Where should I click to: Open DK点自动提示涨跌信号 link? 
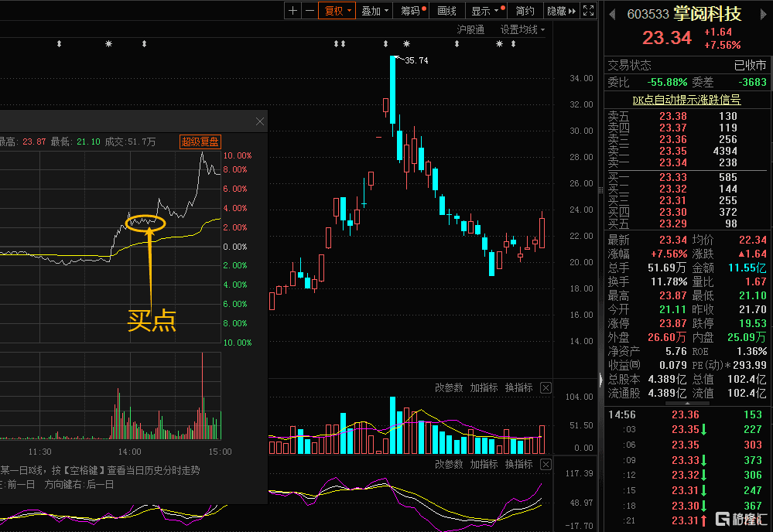click(686, 100)
